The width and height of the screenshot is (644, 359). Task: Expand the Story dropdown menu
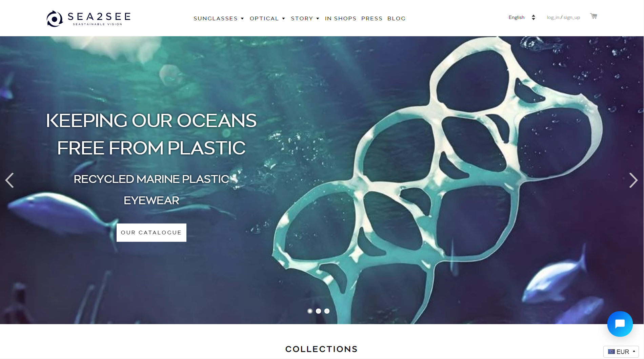point(305,18)
